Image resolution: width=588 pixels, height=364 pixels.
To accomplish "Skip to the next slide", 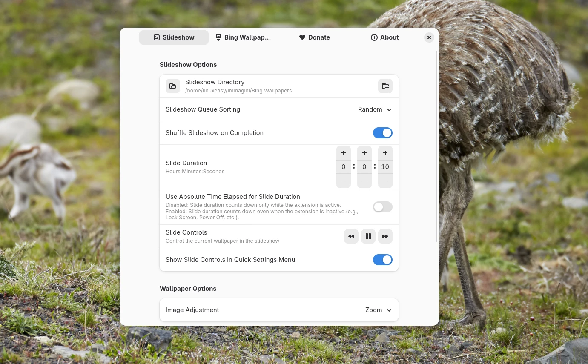I will click(385, 236).
